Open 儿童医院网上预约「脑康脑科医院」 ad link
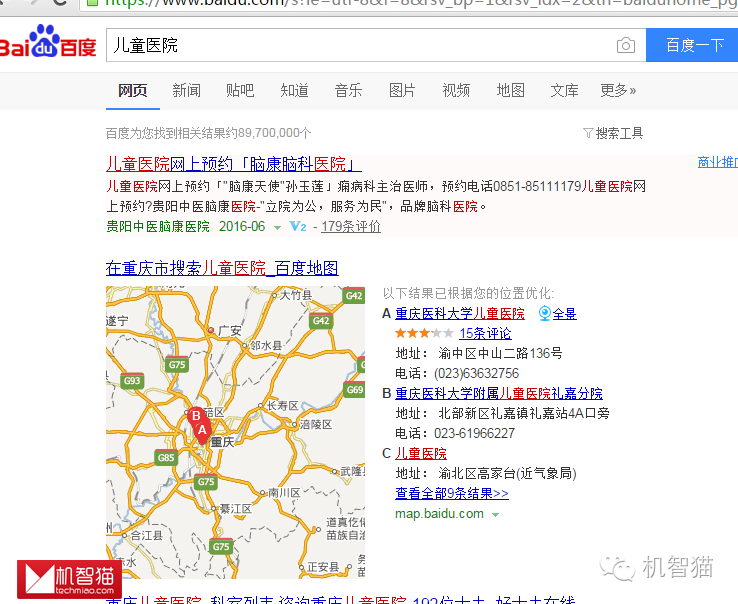Screen dimensions: 738x604 click(x=234, y=164)
